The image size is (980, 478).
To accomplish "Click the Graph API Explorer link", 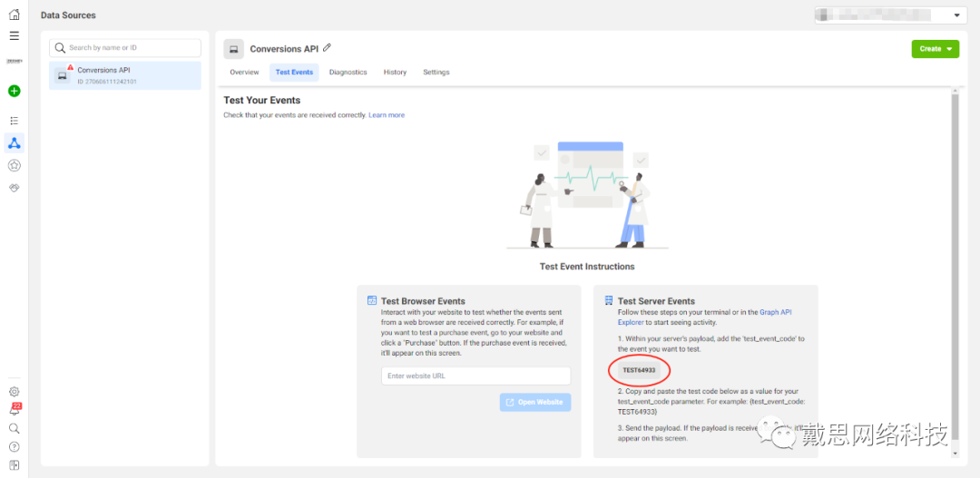I will 705,317.
